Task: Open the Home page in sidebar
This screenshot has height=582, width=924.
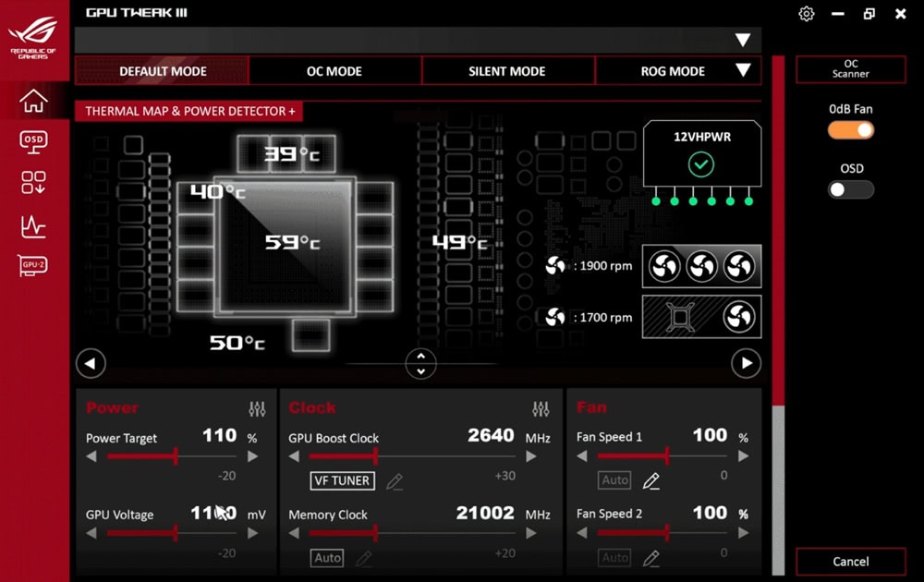Action: click(x=33, y=101)
